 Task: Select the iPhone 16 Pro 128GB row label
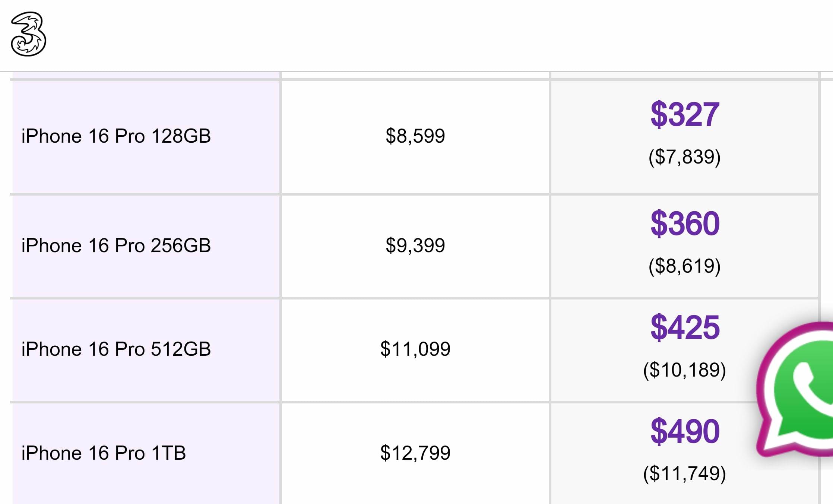(116, 136)
